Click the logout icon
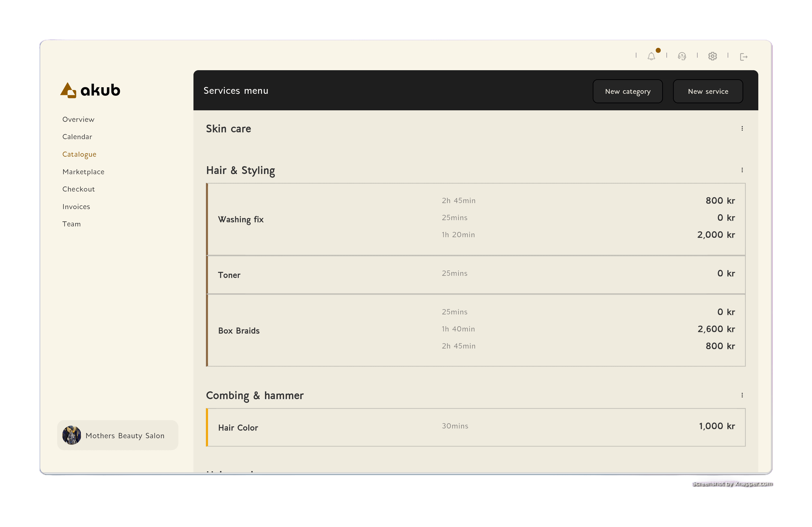 point(743,57)
